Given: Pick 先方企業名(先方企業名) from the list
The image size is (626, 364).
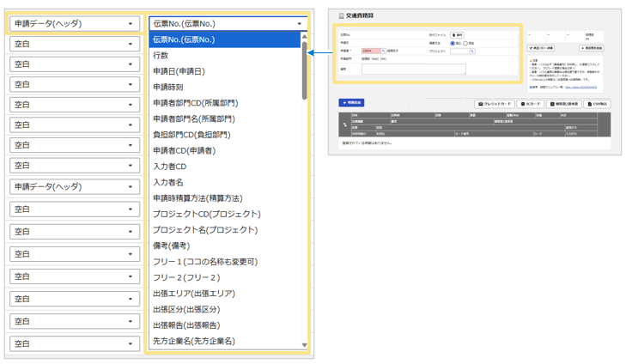Looking at the screenshot, I should pos(225,341).
